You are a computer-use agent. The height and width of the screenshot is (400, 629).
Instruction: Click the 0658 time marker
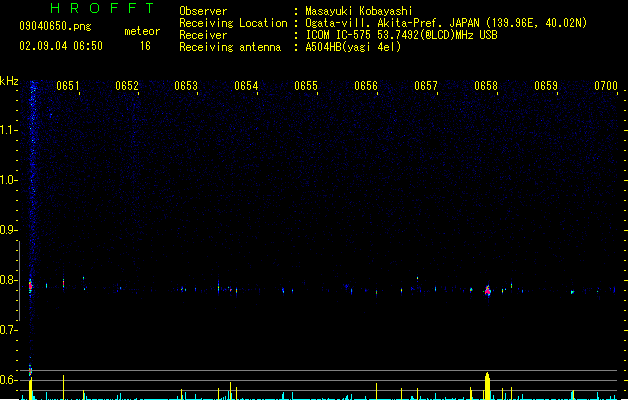(486, 86)
